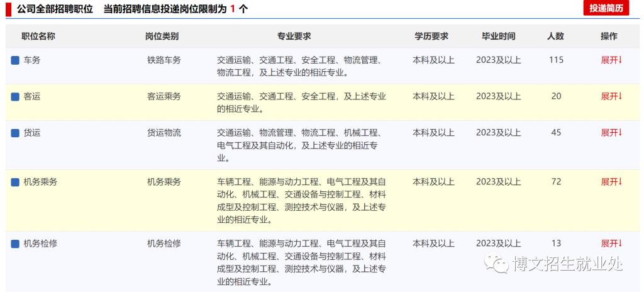Click the WeChat logo in the watermark

point(501,264)
